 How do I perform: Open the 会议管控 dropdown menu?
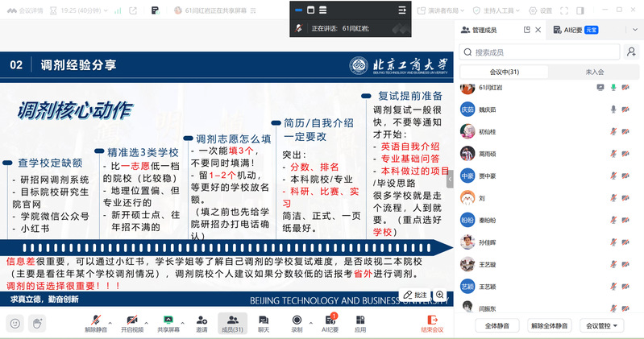pyautogui.click(x=604, y=325)
